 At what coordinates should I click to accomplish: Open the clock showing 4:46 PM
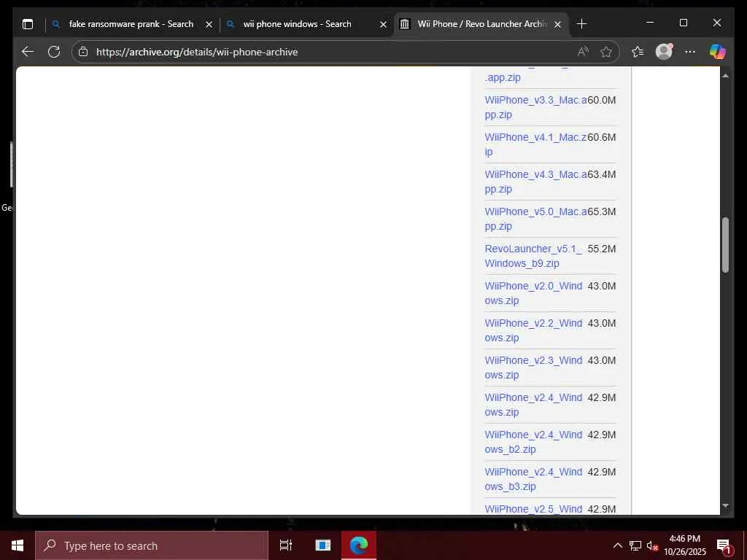(684, 545)
